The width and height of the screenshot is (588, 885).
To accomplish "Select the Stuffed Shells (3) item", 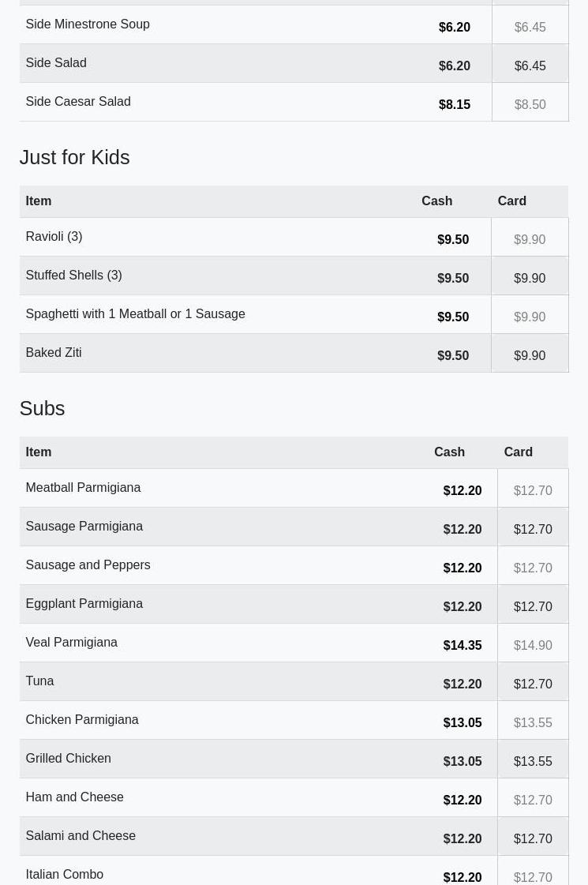I will (74, 275).
